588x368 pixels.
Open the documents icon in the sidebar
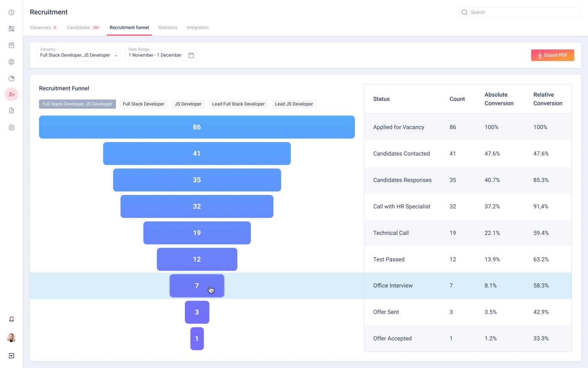point(11,111)
